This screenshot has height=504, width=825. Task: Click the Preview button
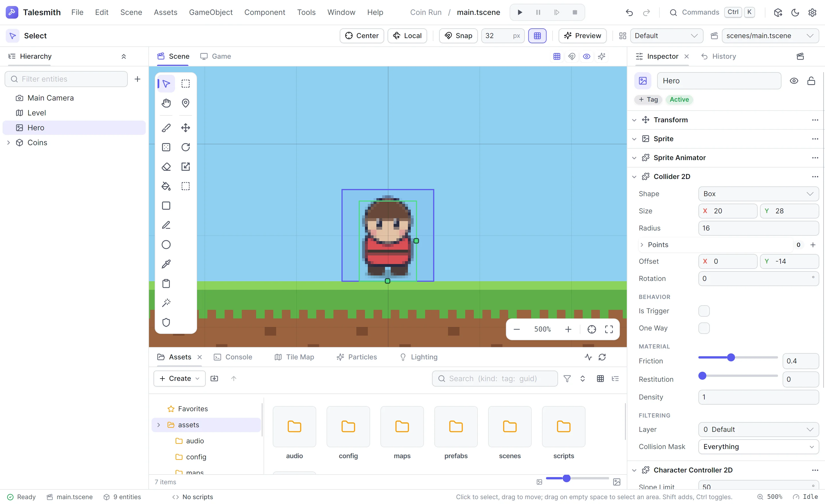point(582,36)
